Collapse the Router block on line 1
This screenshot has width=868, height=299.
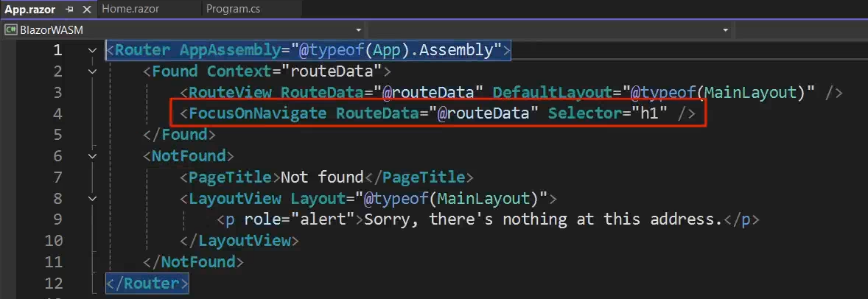click(x=92, y=51)
